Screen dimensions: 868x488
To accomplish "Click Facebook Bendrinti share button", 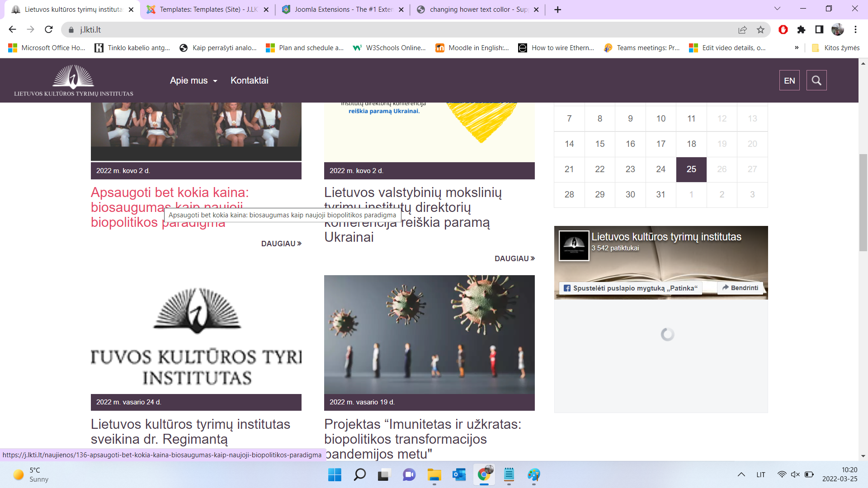I will pyautogui.click(x=740, y=288).
